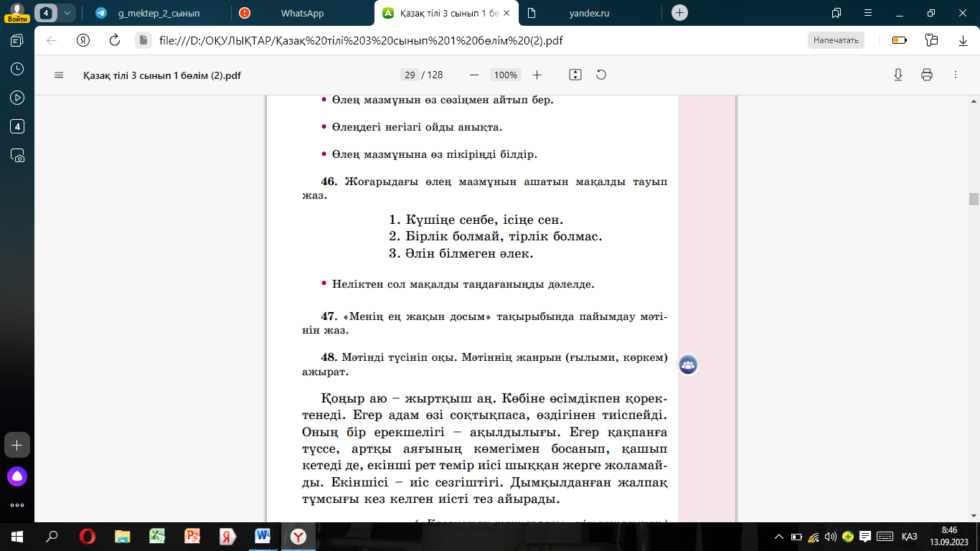The height and width of the screenshot is (551, 980).
Task: Open the sidebar square showing 4
Action: click(17, 126)
